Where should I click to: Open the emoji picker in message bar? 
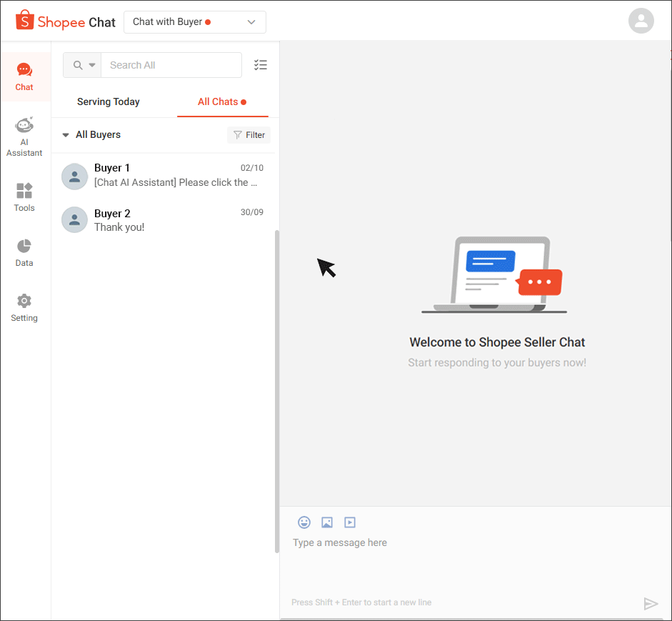click(x=304, y=522)
